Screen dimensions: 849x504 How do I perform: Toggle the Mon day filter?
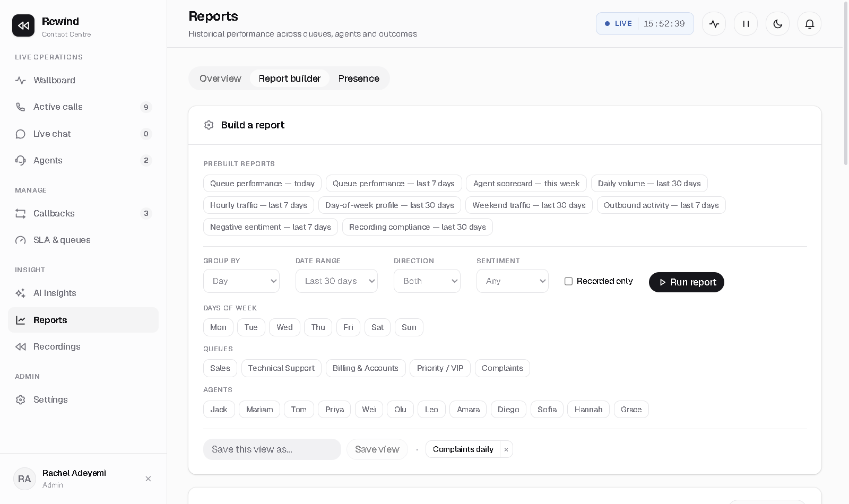(218, 327)
